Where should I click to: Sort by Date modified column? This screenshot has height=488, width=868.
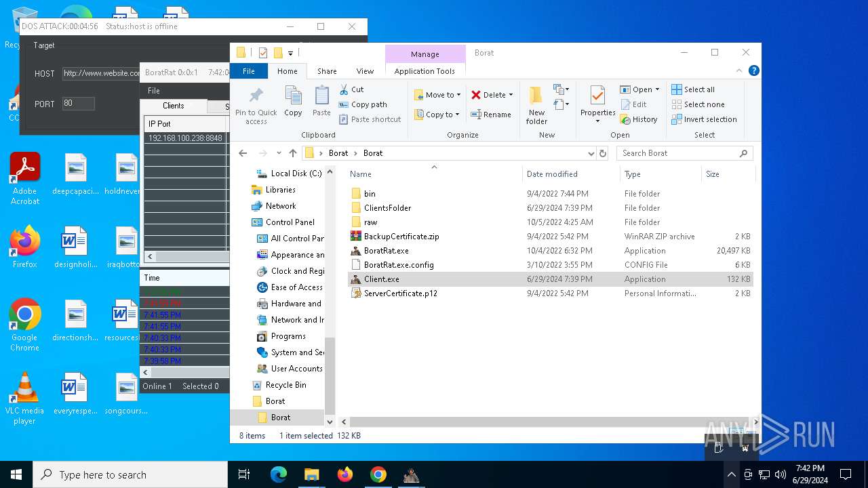point(571,174)
